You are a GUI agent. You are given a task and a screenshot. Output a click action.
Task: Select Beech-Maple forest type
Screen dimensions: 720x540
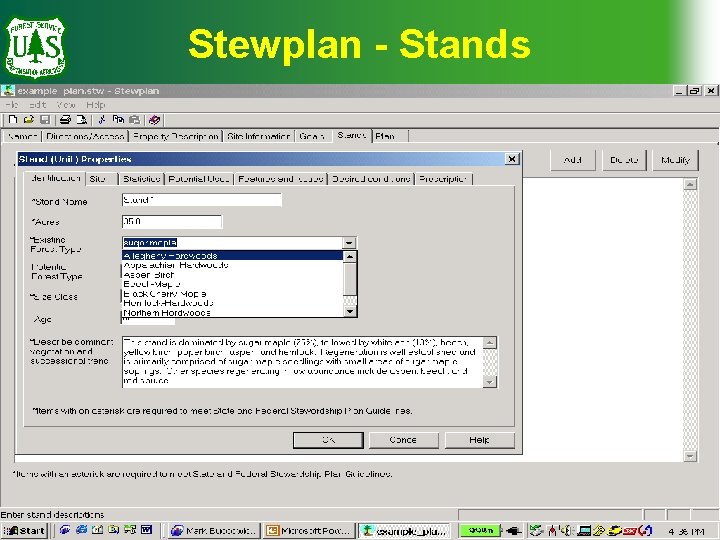click(233, 284)
